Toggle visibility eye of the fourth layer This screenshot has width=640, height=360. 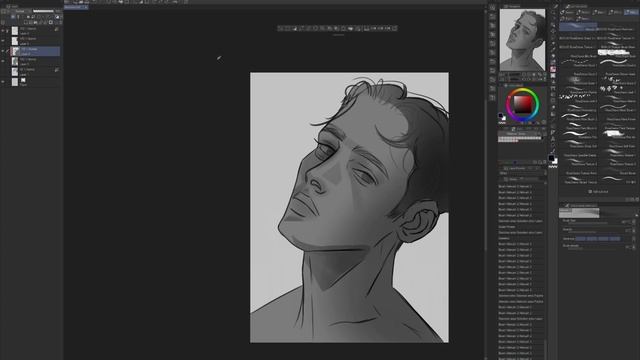[3, 61]
